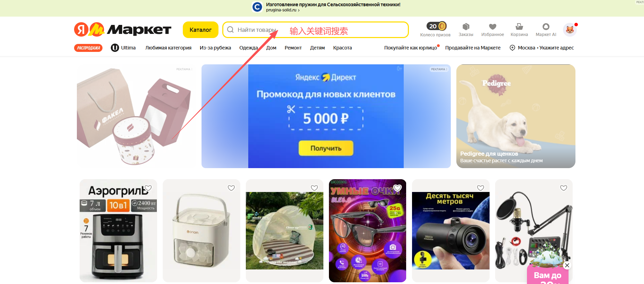Open the РЕКЛАМА options on Директ banner
The height and width of the screenshot is (284, 644).
point(439,69)
